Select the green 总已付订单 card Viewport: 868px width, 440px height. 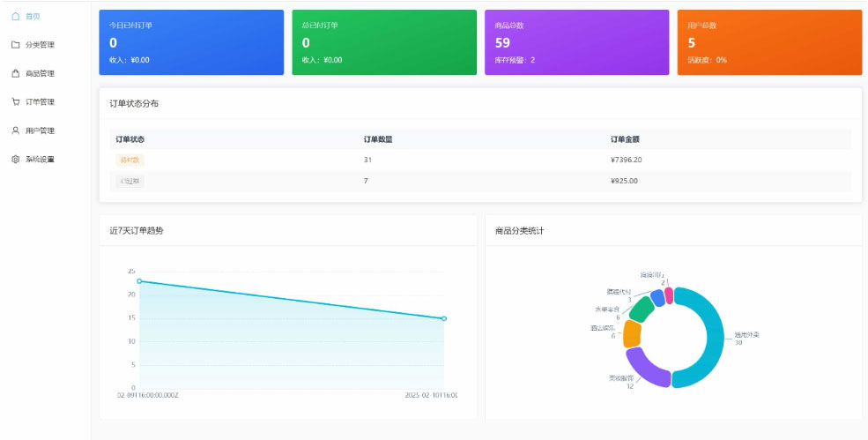point(383,42)
